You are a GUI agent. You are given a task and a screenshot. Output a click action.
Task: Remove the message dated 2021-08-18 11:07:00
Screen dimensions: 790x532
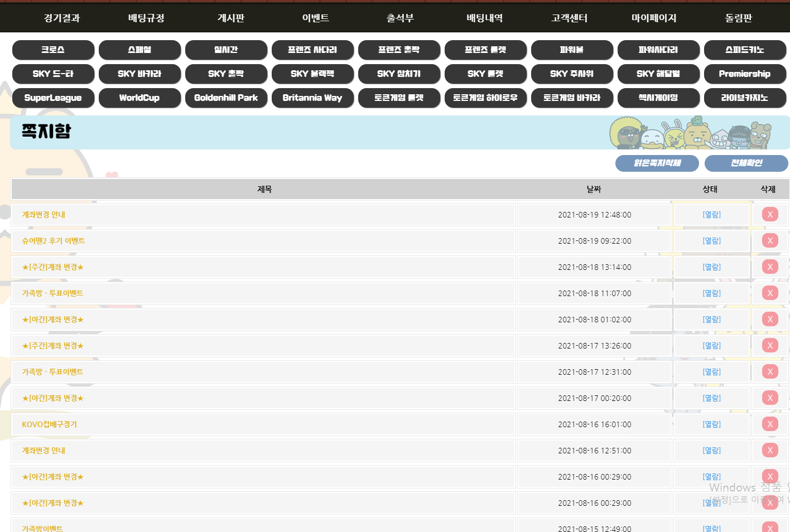770,293
